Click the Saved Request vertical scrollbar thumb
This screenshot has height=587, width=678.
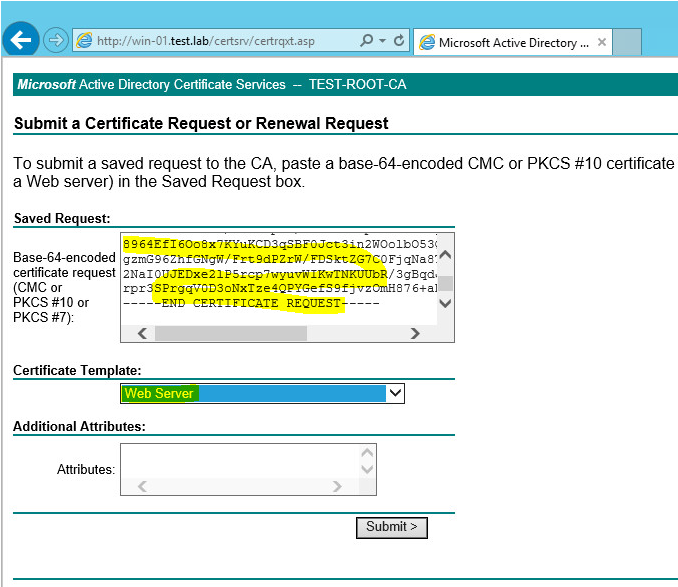click(x=446, y=283)
